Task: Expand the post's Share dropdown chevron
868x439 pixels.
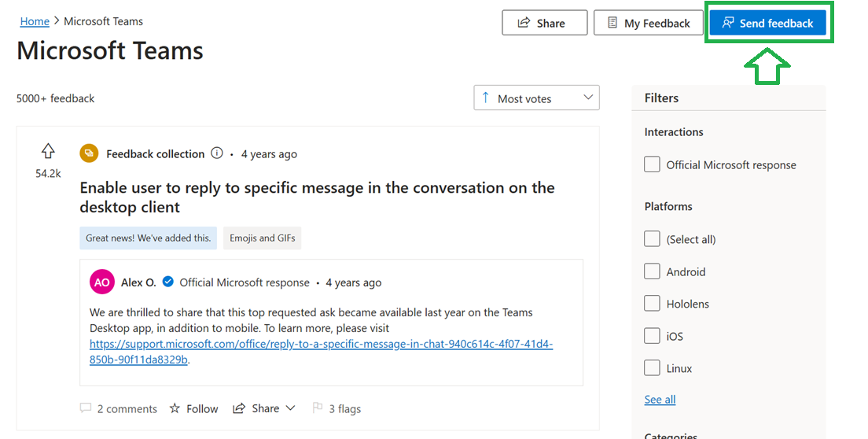Action: click(x=291, y=408)
